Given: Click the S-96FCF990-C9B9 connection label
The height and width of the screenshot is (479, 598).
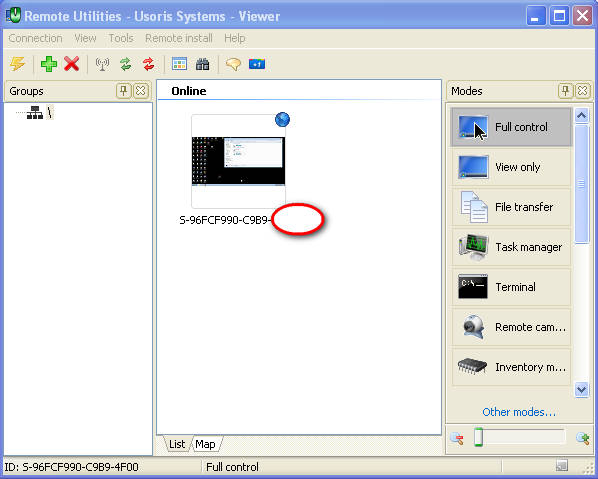Looking at the screenshot, I should coord(225,220).
